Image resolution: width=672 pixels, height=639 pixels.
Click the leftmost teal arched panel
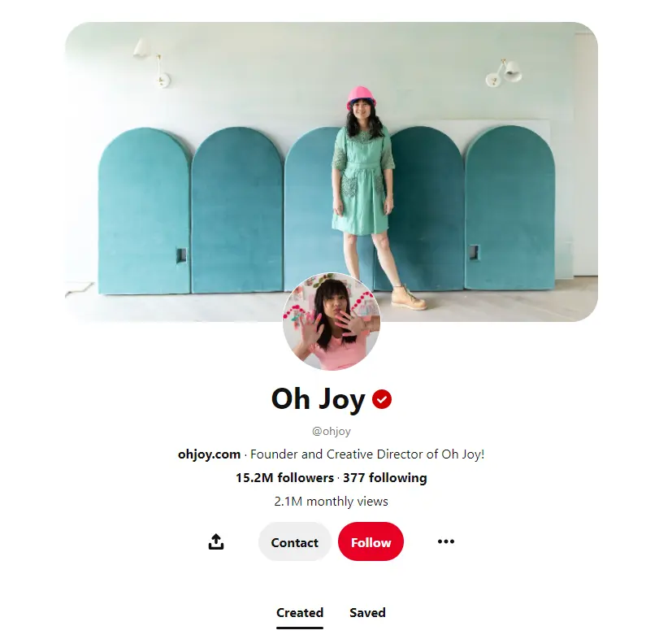pyautogui.click(x=144, y=210)
